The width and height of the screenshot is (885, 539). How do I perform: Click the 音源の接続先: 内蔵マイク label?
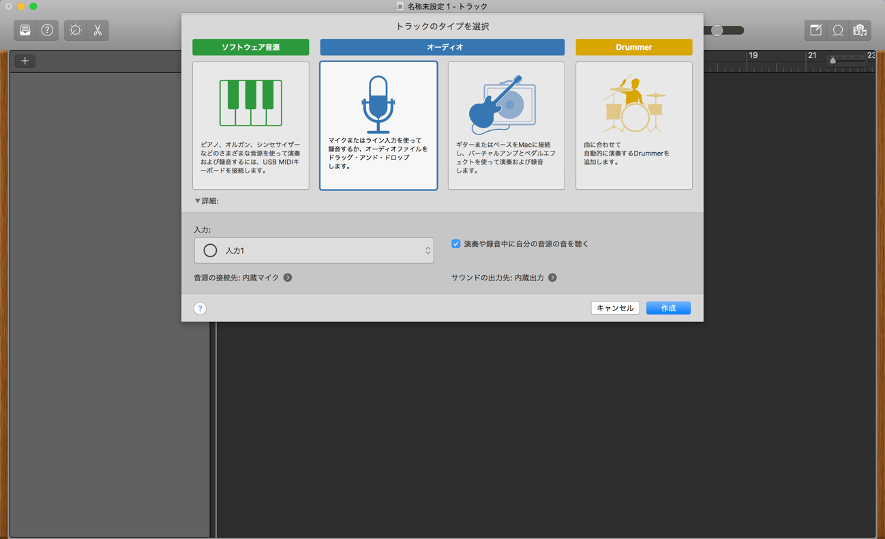click(x=236, y=278)
